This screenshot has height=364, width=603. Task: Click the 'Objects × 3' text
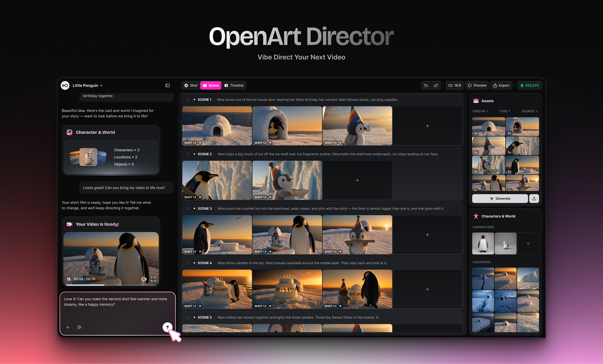124,164
